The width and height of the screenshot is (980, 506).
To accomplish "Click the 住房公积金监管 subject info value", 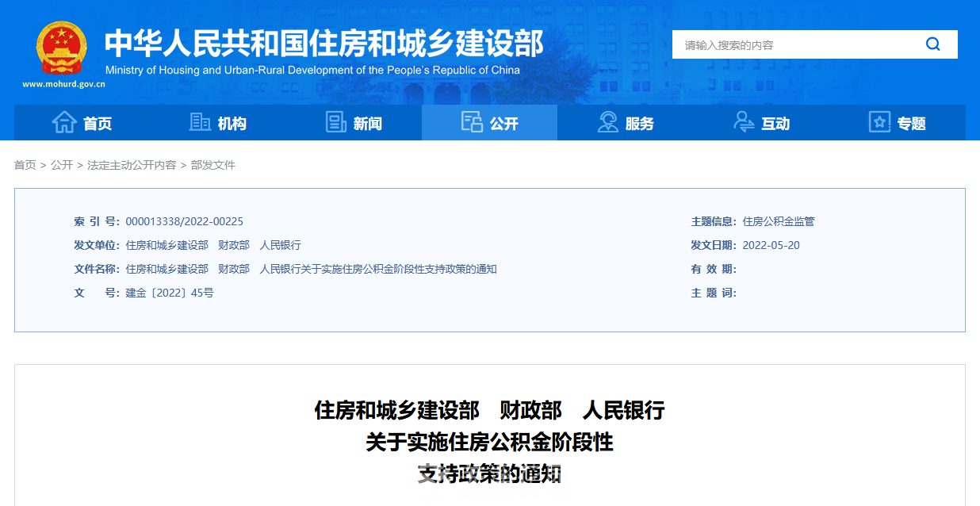I will point(779,221).
